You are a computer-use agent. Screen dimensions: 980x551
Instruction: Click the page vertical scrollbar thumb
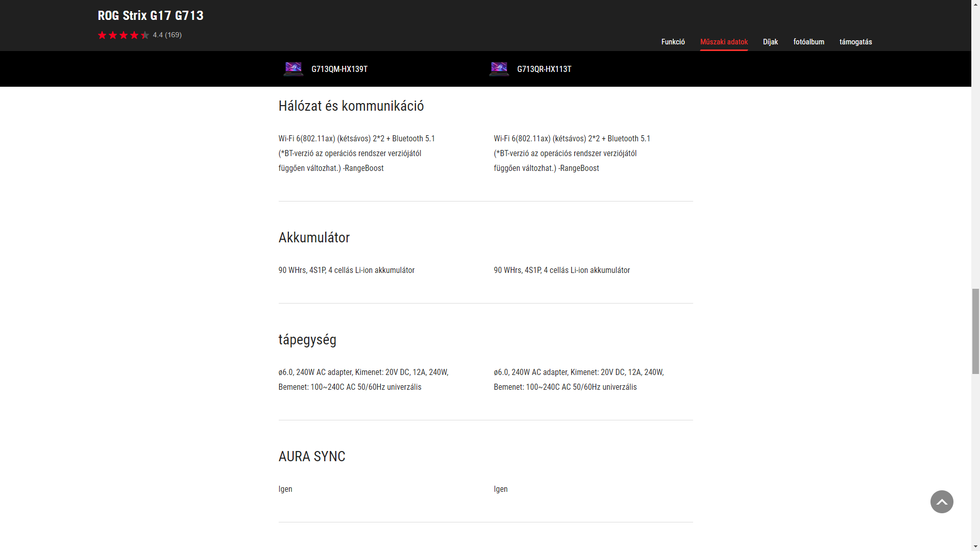(x=975, y=331)
